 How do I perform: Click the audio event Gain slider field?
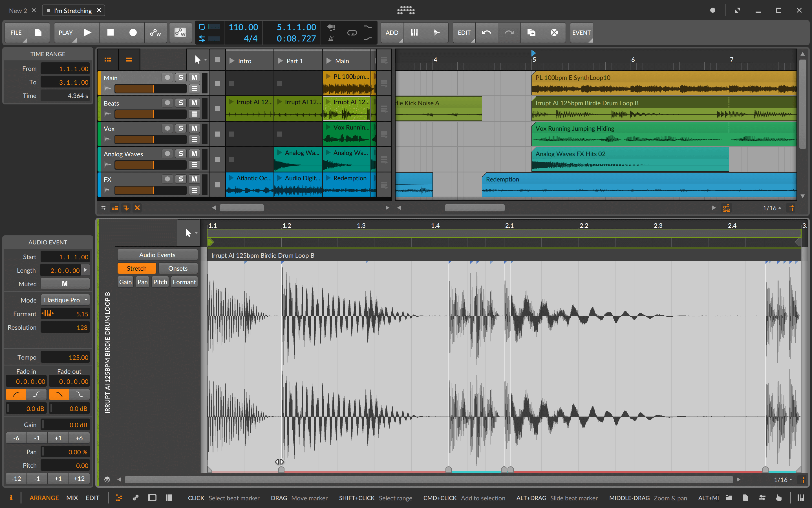coord(65,425)
